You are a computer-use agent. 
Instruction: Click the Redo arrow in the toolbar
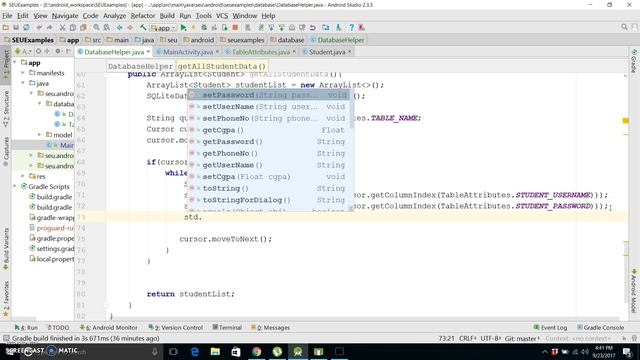pos(49,27)
